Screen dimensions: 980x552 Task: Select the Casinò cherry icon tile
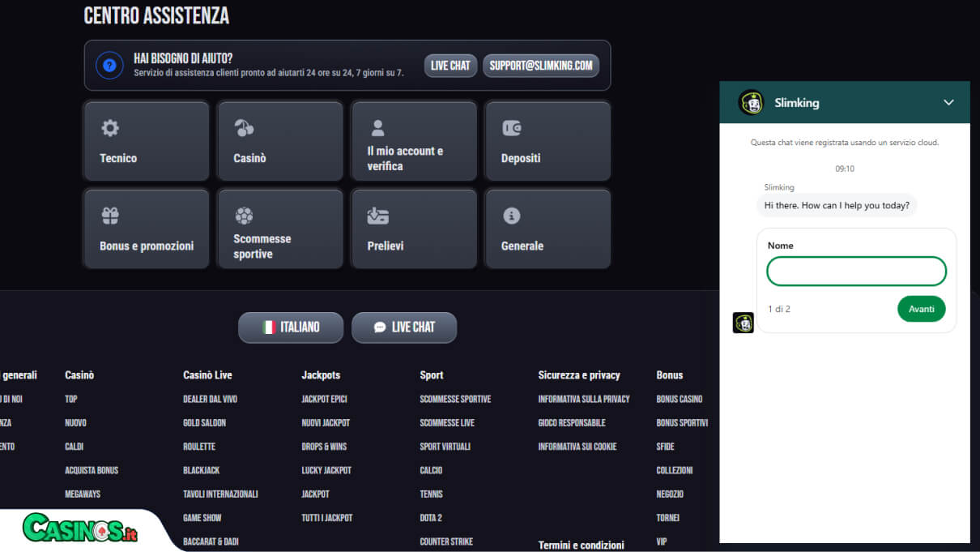pos(244,128)
